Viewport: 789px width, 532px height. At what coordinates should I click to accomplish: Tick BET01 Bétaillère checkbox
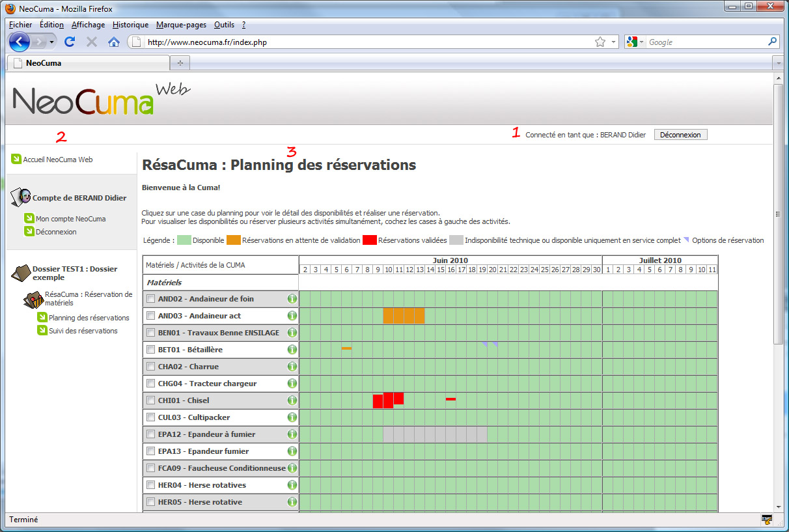click(x=151, y=350)
